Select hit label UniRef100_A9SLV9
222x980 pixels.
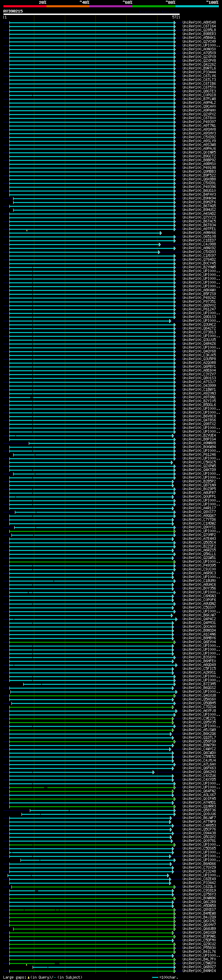coord(199,141)
